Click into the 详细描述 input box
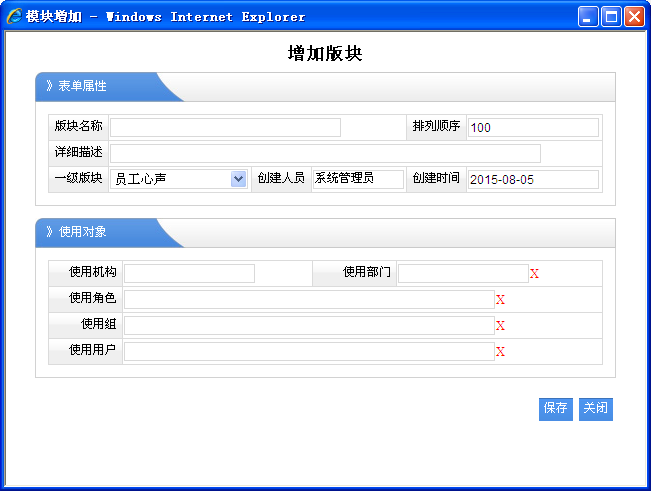 point(325,153)
